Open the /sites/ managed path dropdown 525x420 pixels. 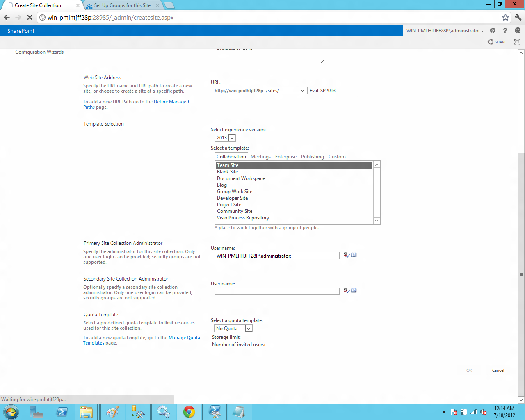(302, 90)
